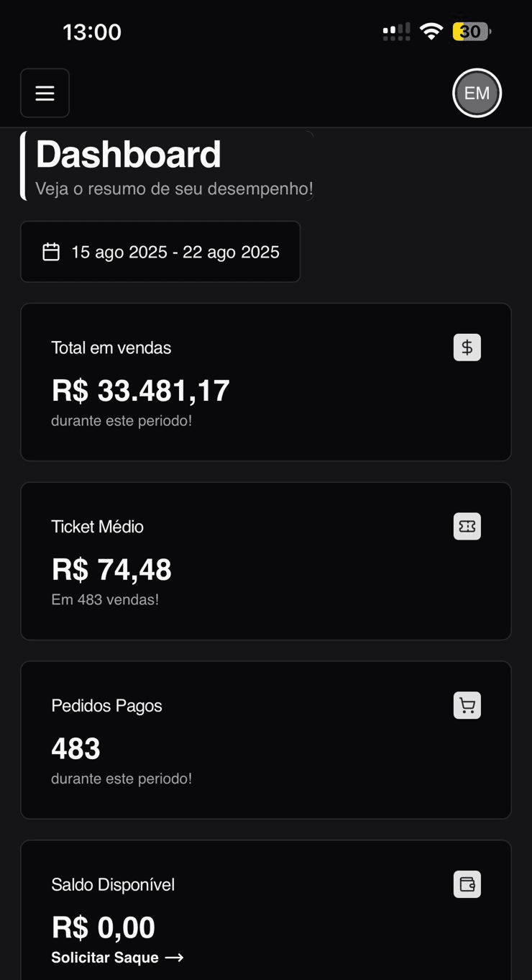This screenshot has height=980, width=532.
Task: Click the Dashboard heading
Action: [x=129, y=155]
